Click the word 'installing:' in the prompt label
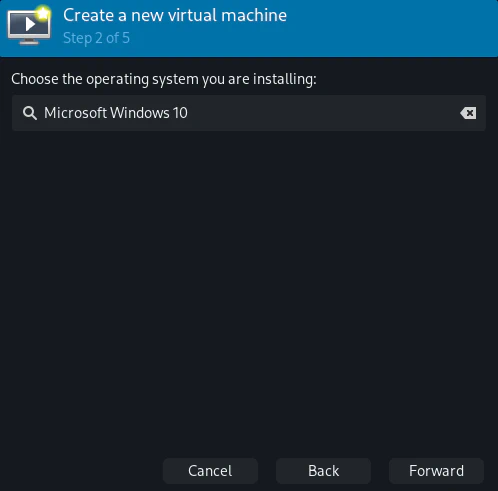The width and height of the screenshot is (498, 491). pyautogui.click(x=284, y=79)
